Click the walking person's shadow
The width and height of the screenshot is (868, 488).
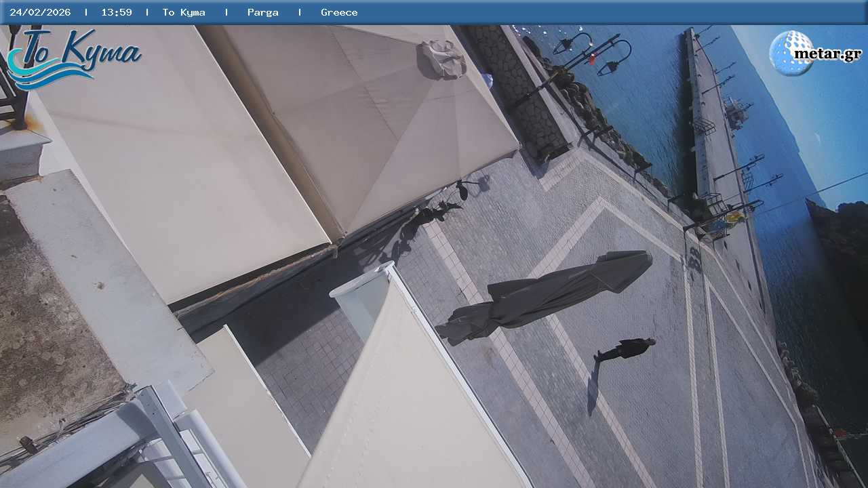click(593, 386)
